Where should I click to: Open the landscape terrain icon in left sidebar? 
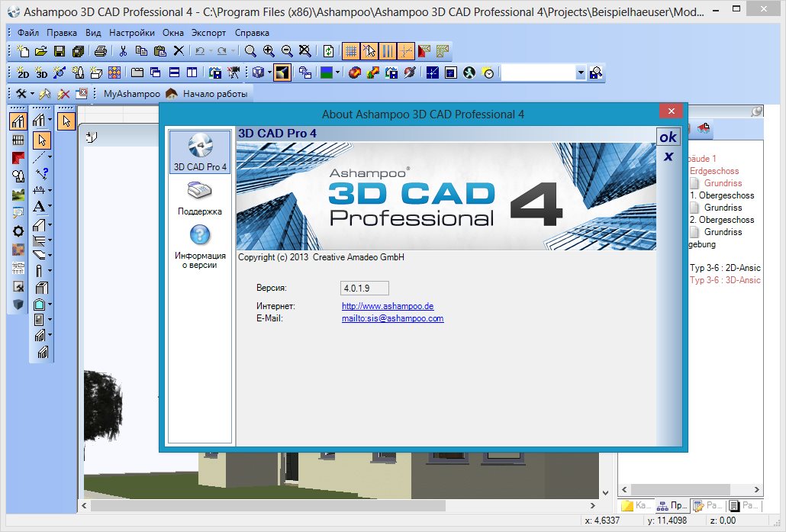pyautogui.click(x=18, y=195)
